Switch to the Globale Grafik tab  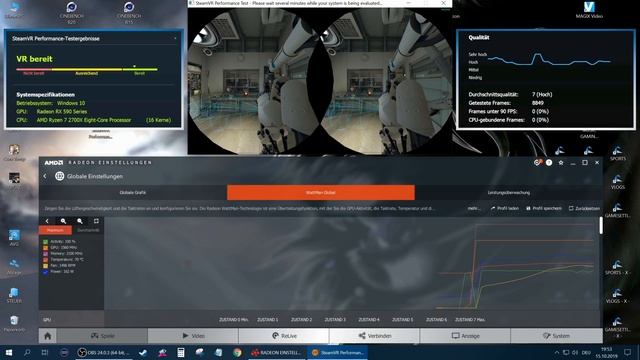[133, 193]
